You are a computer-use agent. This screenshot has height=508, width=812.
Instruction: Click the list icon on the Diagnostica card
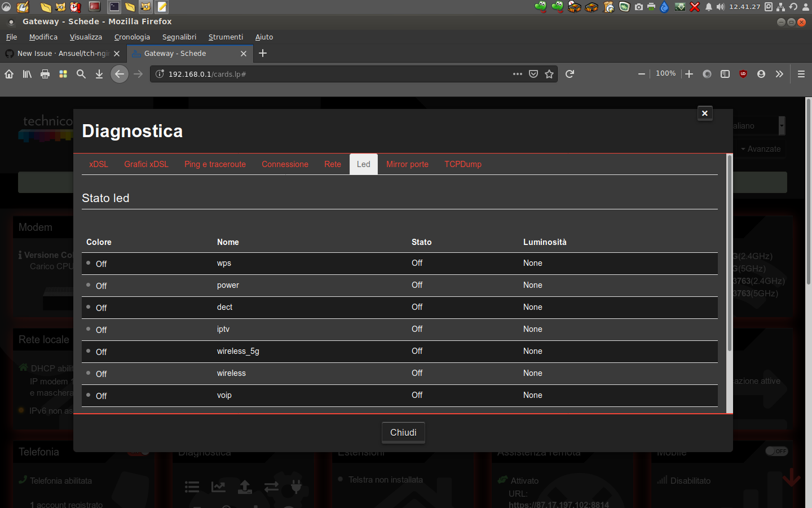tap(192, 487)
